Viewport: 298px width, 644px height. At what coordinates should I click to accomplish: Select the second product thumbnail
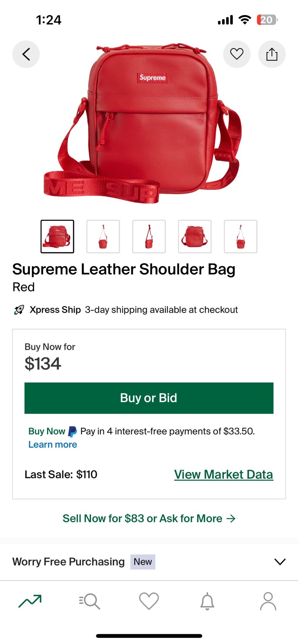(x=103, y=236)
